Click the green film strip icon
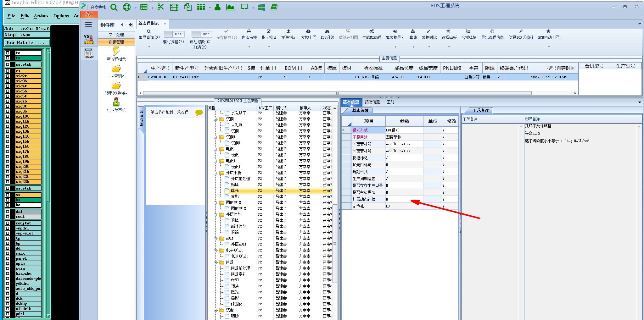644x320 pixels. (174, 7)
